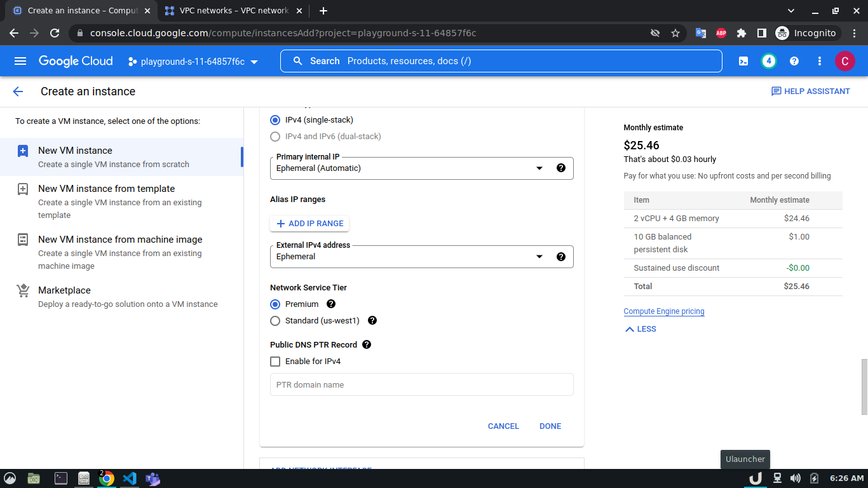
Task: Activate Cloud Shell terminal icon
Action: point(743,61)
